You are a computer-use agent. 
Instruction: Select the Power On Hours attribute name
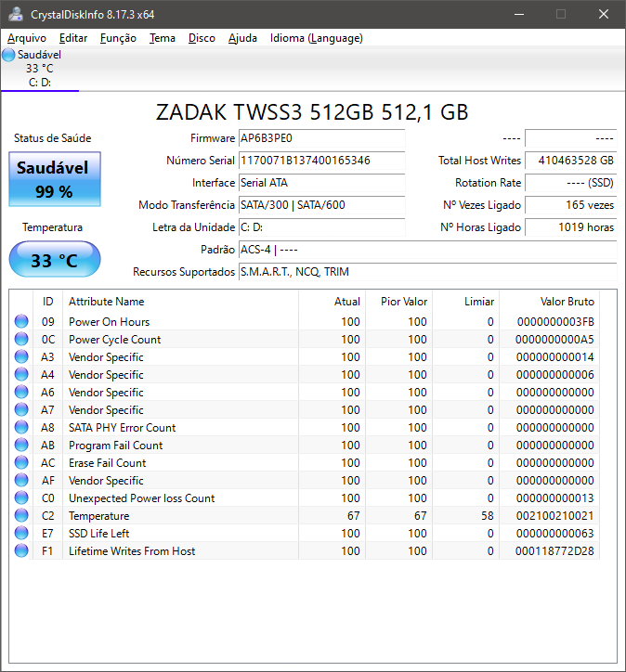pyautogui.click(x=109, y=322)
